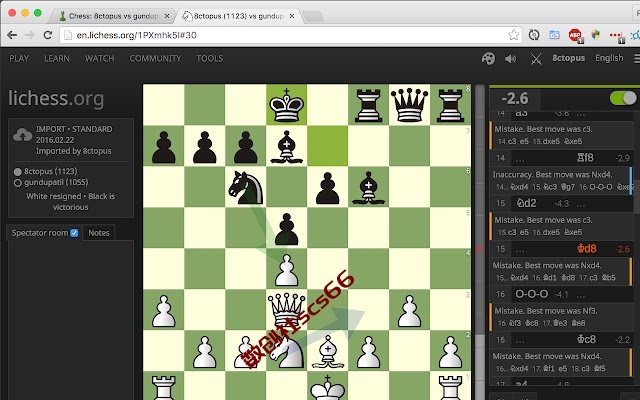This screenshot has height=400, width=640.
Task: Click 'White resigned • Black is victorious' status
Action: [x=71, y=202]
